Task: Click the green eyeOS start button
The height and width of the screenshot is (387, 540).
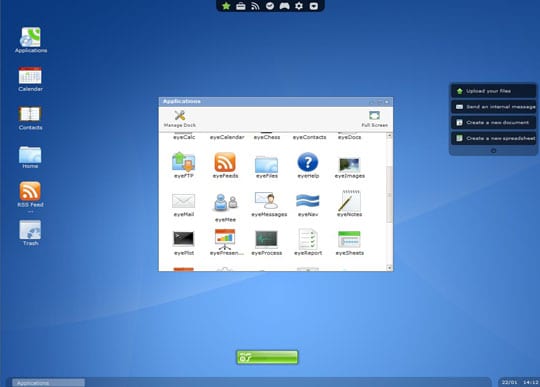Action: tap(267, 357)
